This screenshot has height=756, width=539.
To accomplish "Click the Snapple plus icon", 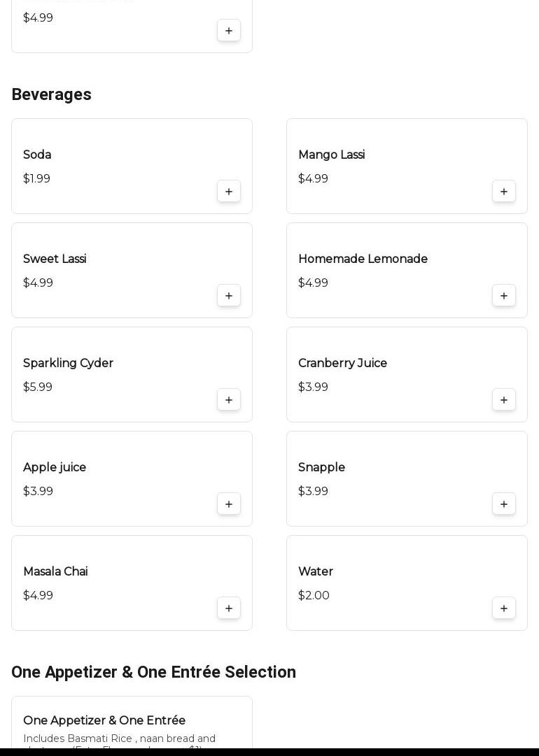I will point(504,504).
